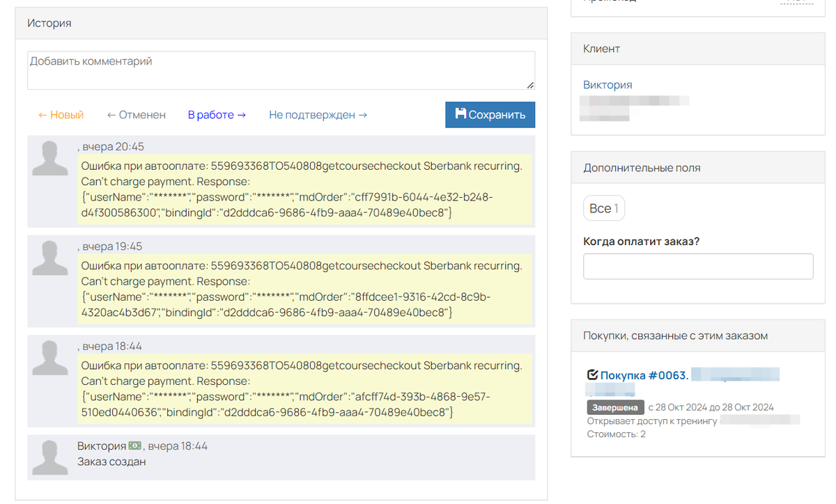Click the 'Когда оплатит заказ?' label

[x=641, y=242]
